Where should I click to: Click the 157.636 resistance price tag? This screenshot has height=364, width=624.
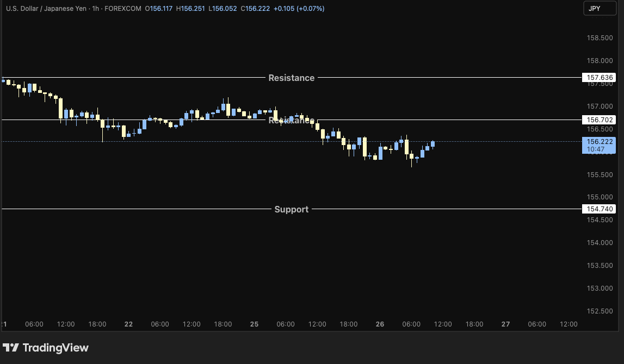tap(600, 78)
